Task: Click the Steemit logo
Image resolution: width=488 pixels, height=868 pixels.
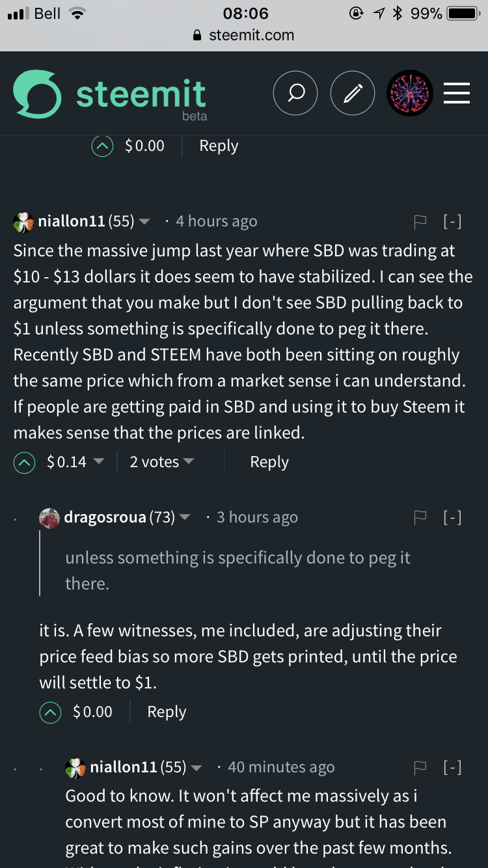Action: (x=111, y=96)
